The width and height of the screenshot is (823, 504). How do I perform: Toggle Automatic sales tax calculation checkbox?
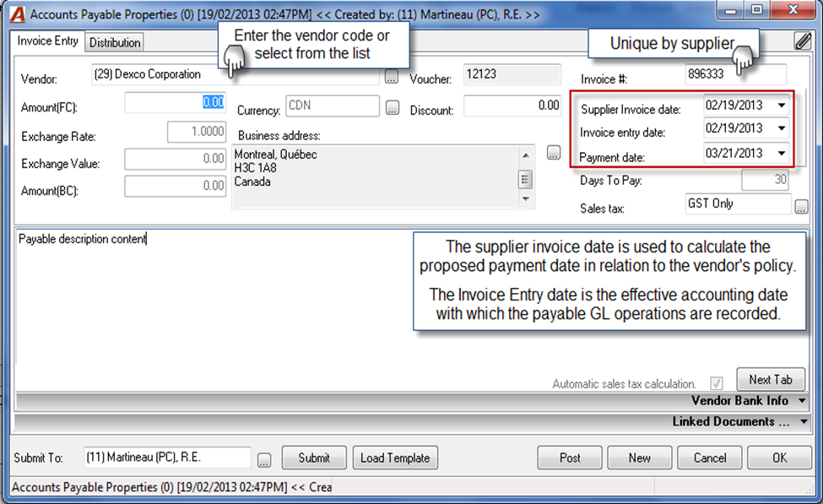717,383
